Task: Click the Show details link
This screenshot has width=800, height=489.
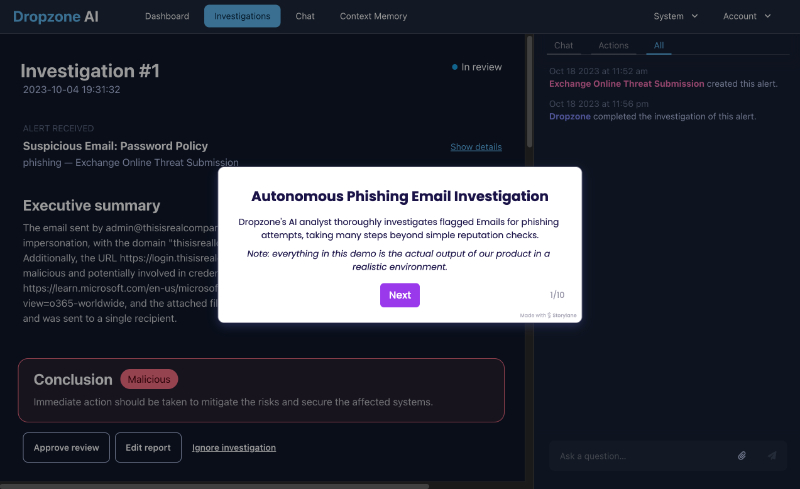Action: pyautogui.click(x=476, y=147)
